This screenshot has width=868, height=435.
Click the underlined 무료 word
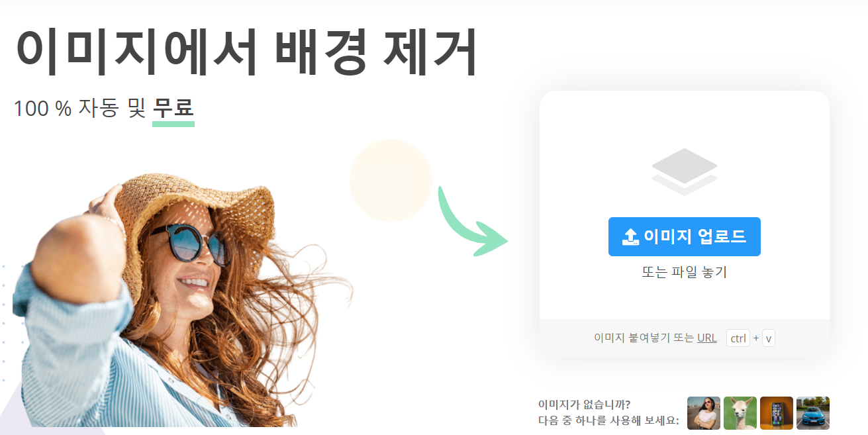173,109
